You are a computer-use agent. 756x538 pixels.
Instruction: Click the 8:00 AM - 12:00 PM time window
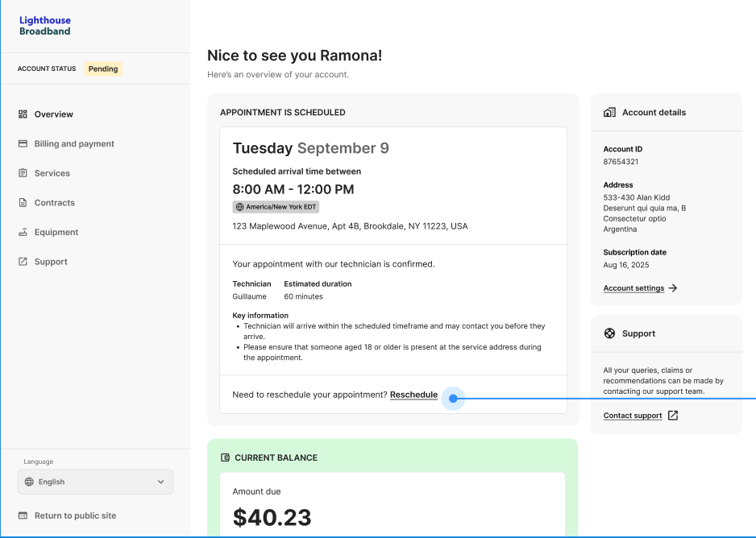coord(293,189)
